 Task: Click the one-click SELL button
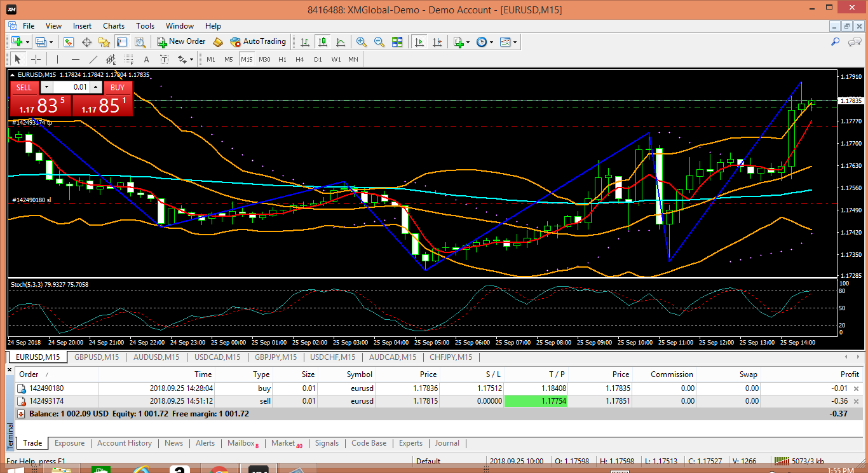[24, 88]
